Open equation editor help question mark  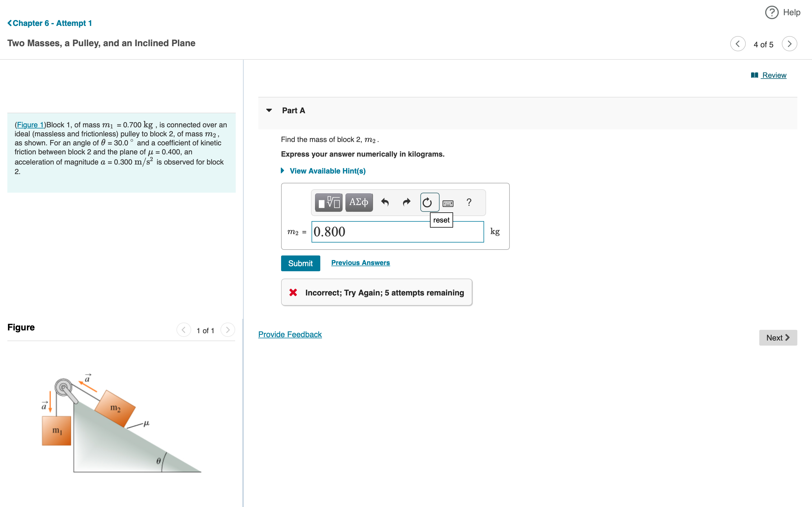pos(469,202)
